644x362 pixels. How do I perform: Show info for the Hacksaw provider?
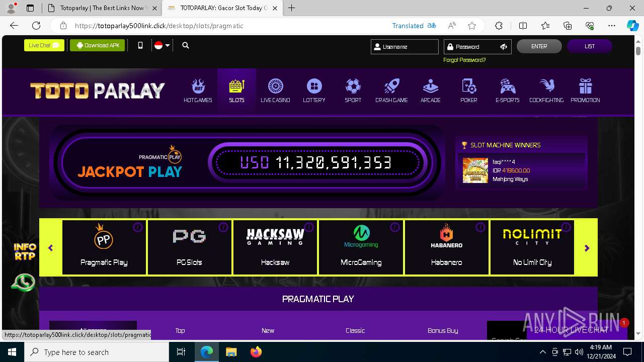pyautogui.click(x=309, y=227)
